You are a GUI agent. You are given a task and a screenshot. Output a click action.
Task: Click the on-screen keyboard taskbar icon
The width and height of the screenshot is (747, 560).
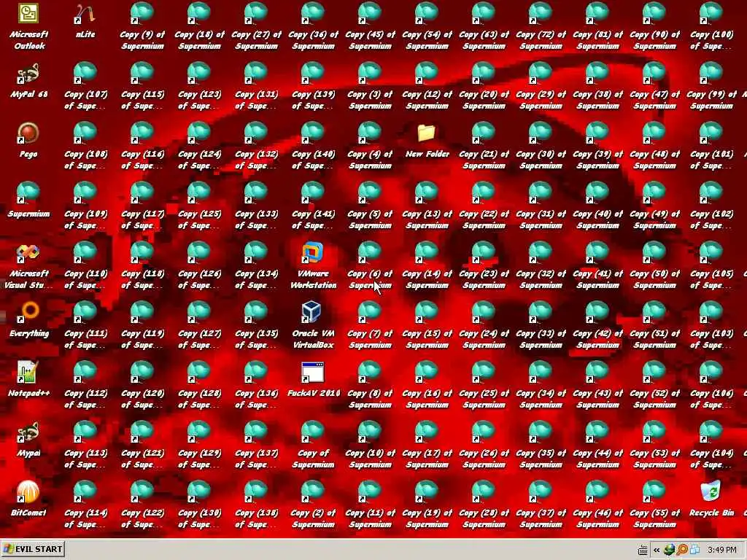(643, 550)
